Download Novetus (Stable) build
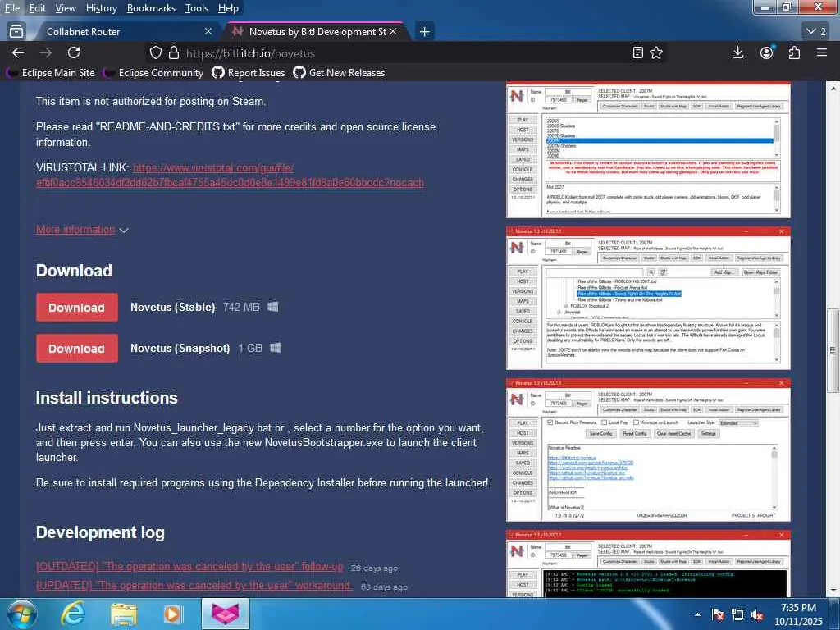This screenshot has width=840, height=630. (x=77, y=308)
